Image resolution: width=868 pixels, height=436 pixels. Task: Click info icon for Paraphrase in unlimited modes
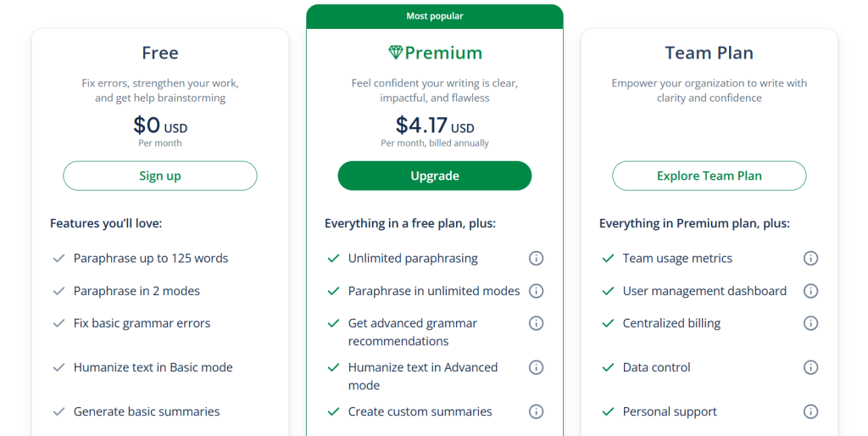536,291
